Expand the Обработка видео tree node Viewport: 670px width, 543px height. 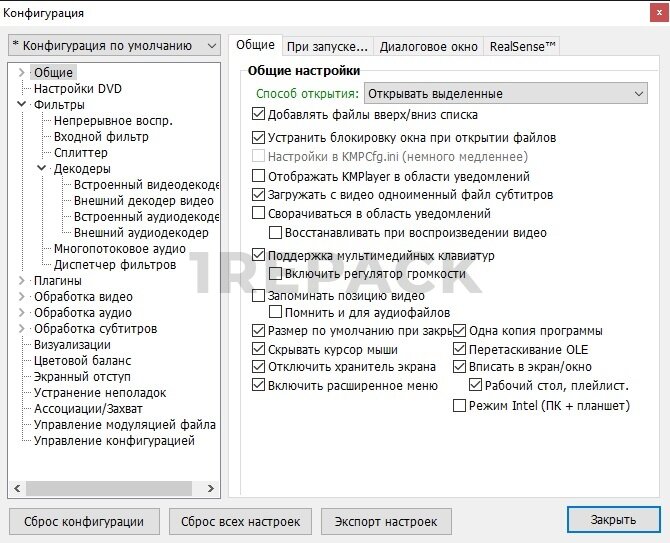click(x=21, y=296)
